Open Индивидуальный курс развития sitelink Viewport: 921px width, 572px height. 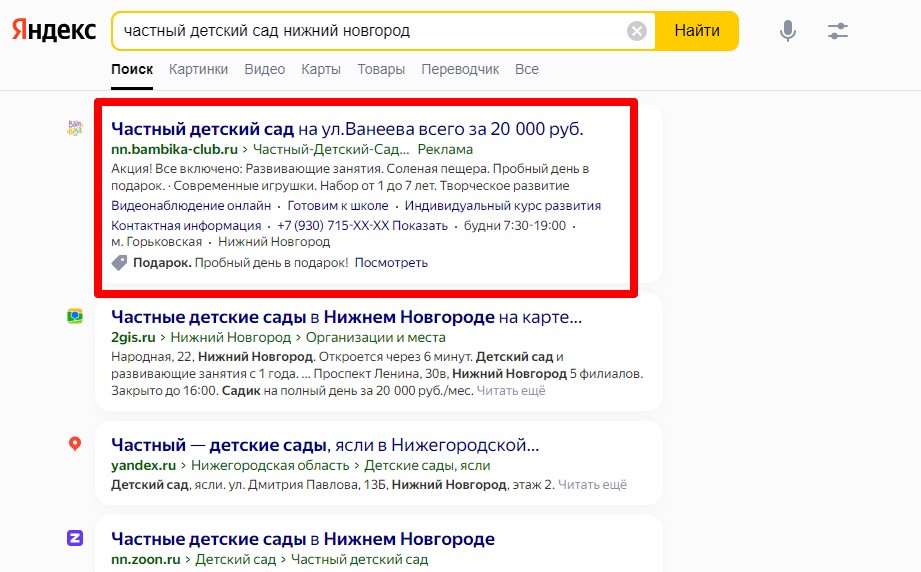click(x=503, y=206)
